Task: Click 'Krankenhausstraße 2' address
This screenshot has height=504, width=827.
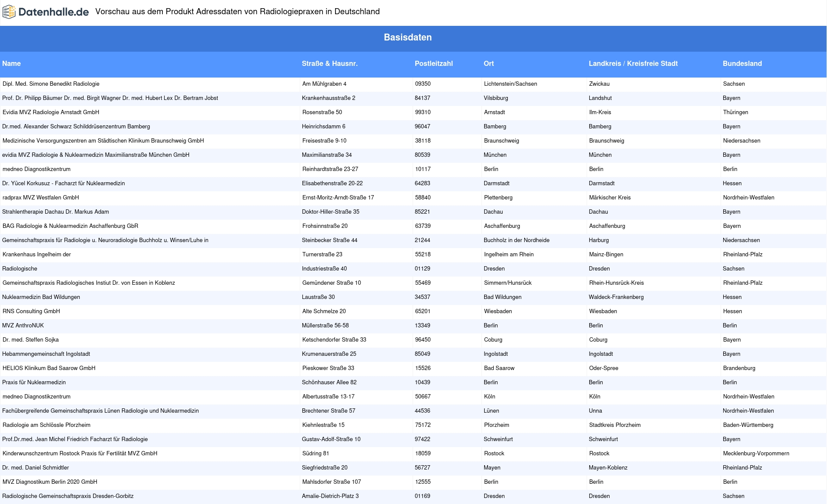Action: pos(329,98)
